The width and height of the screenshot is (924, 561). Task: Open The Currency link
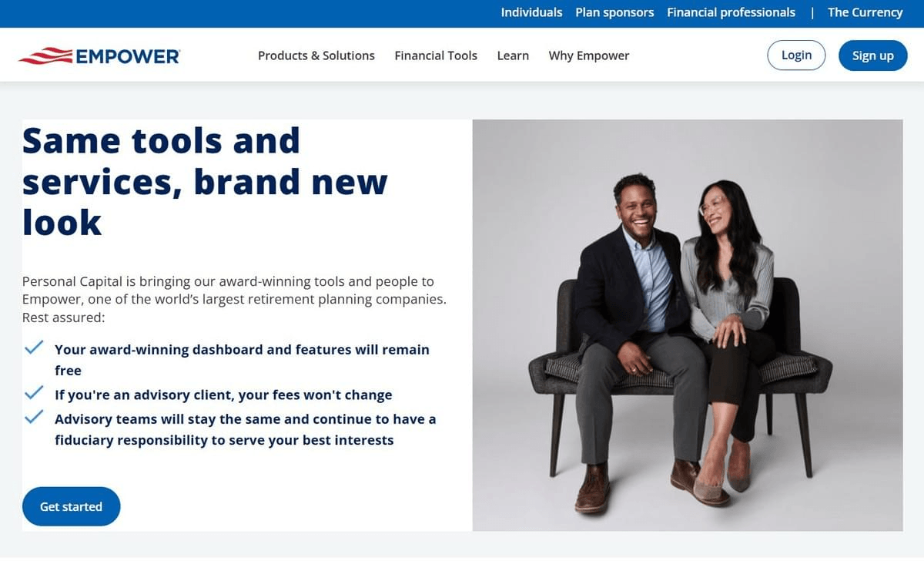point(865,12)
